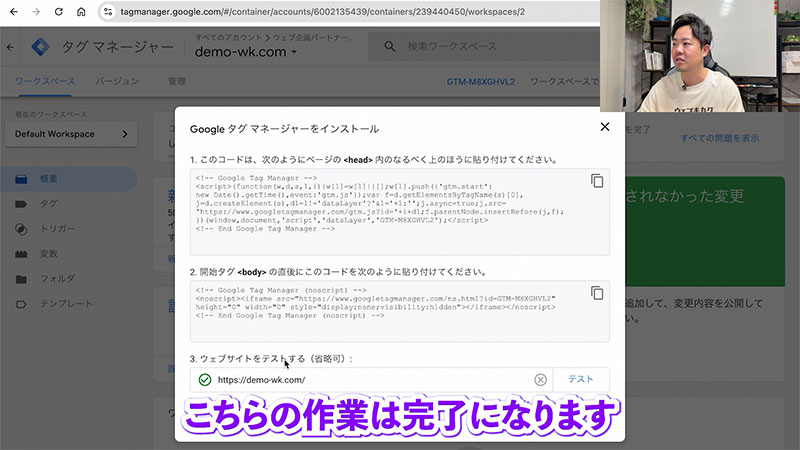Open すべての問題を表示 link
Image resolution: width=800 pixels, height=450 pixels.
tap(719, 138)
